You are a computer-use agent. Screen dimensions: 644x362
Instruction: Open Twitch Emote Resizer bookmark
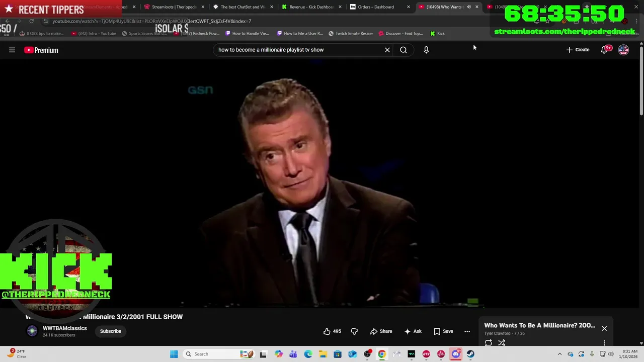tap(351, 33)
